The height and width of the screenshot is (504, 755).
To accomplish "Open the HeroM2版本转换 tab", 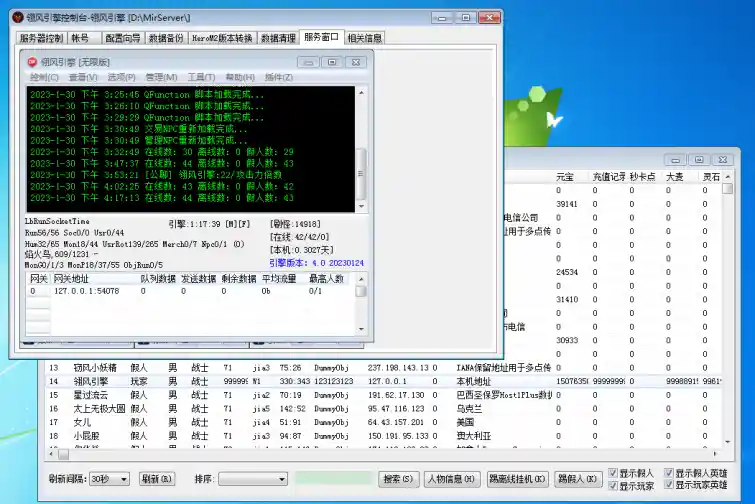I will (x=222, y=38).
